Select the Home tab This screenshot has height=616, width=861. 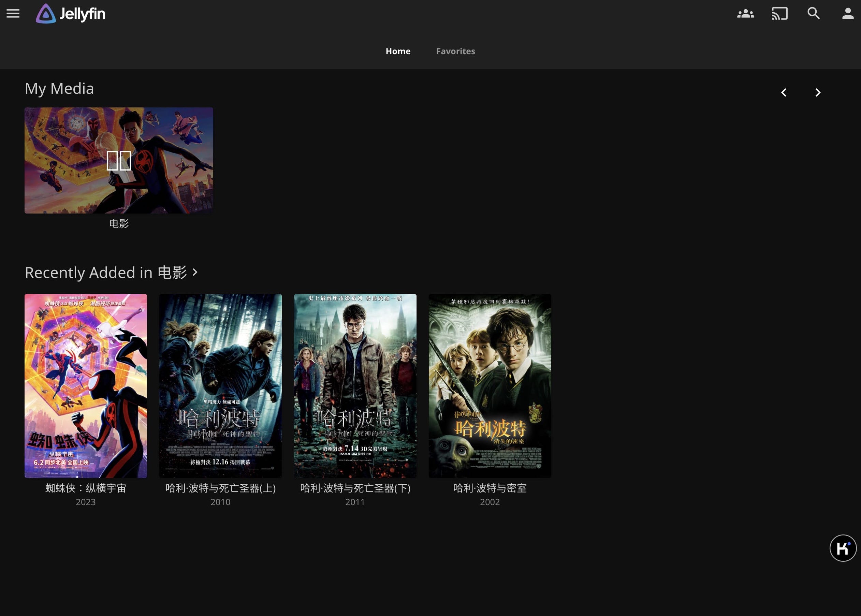[398, 51]
